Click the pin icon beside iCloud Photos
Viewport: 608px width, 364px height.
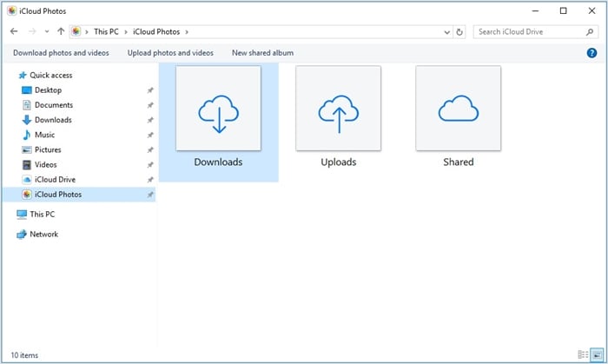pyautogui.click(x=150, y=195)
